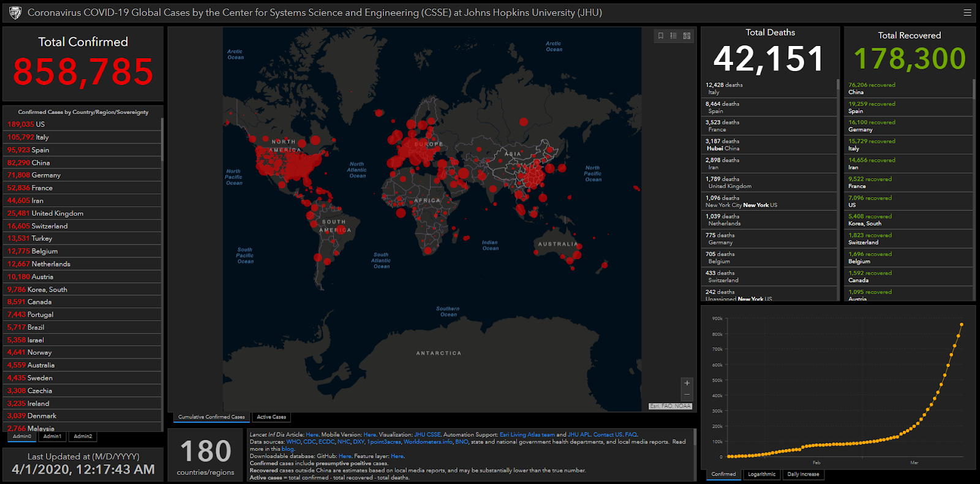
Task: Select the 5,717 Brazil row
Action: (82, 327)
